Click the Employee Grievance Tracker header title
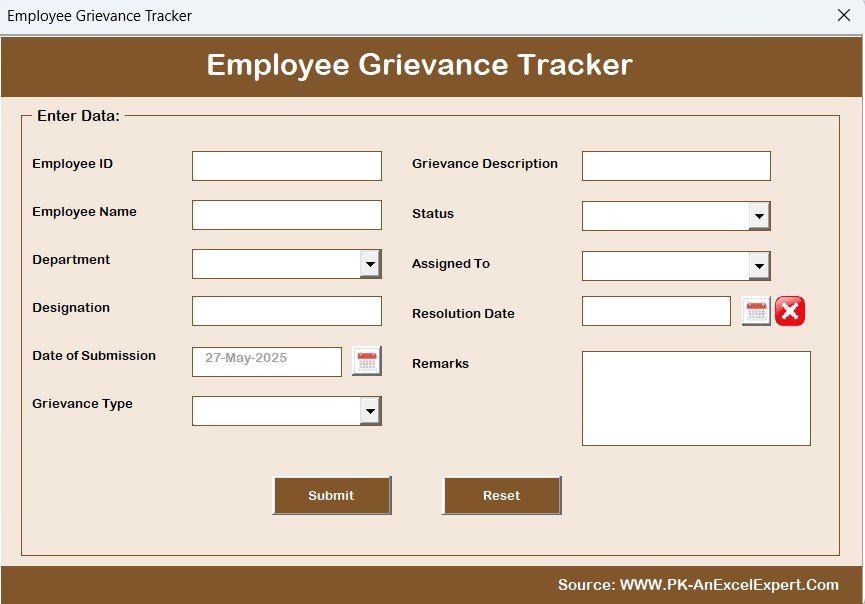This screenshot has width=865, height=604. 419,65
